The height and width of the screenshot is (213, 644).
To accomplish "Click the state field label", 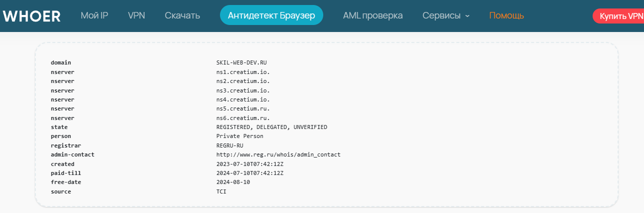I will pyautogui.click(x=59, y=127).
